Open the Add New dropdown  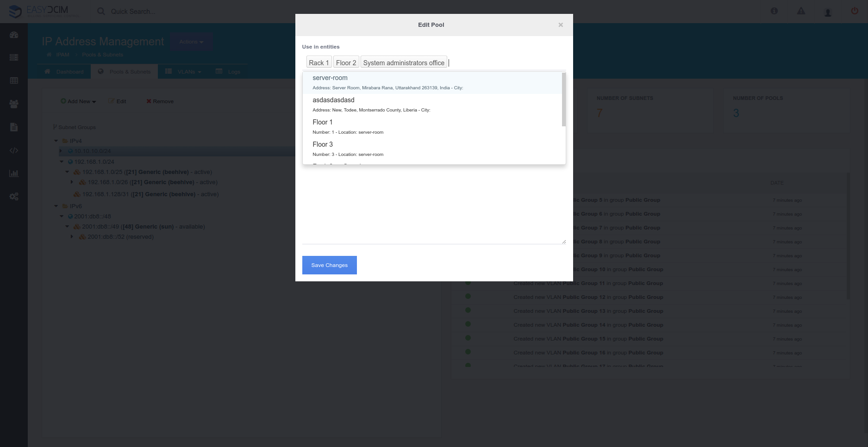[x=78, y=101]
